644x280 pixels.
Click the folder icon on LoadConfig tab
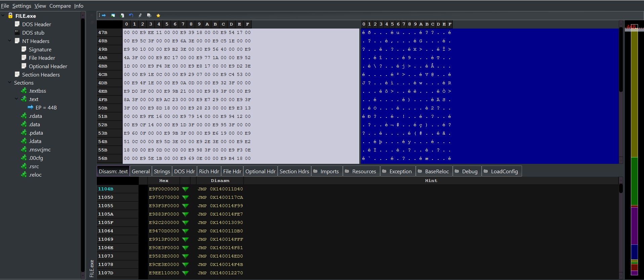486,171
